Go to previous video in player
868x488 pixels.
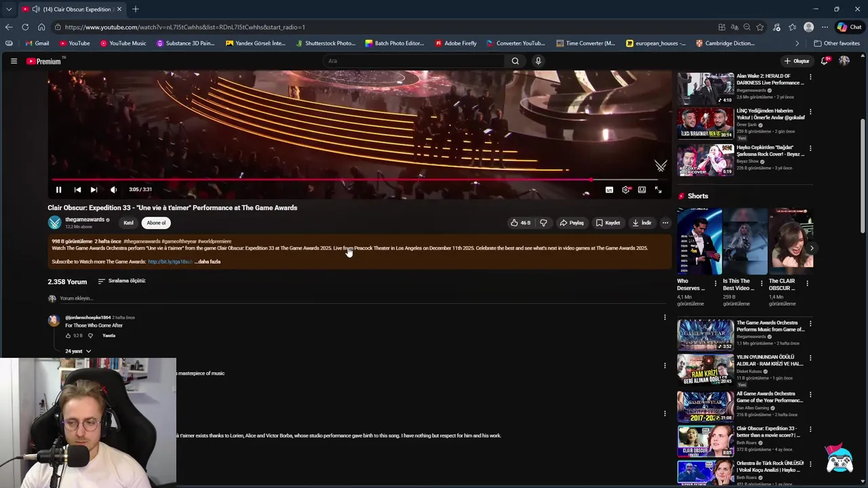pyautogui.click(x=77, y=190)
